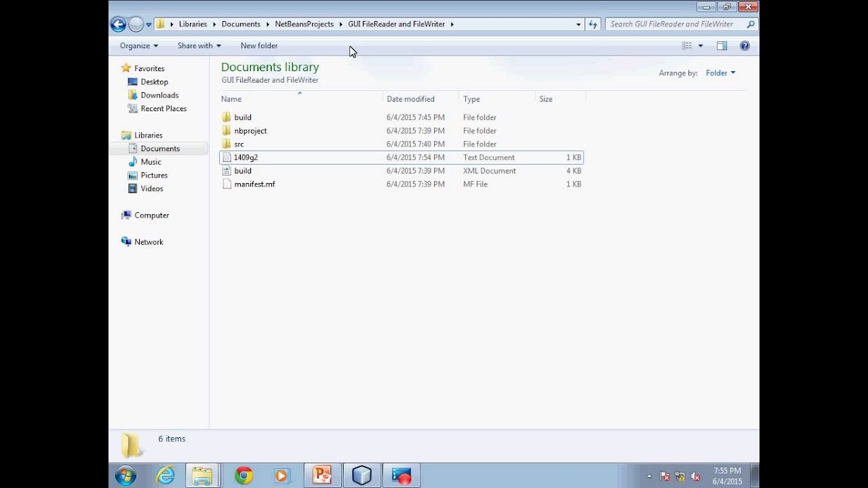Select Documents in the address breadcrumb
The image size is (868, 488).
click(241, 24)
